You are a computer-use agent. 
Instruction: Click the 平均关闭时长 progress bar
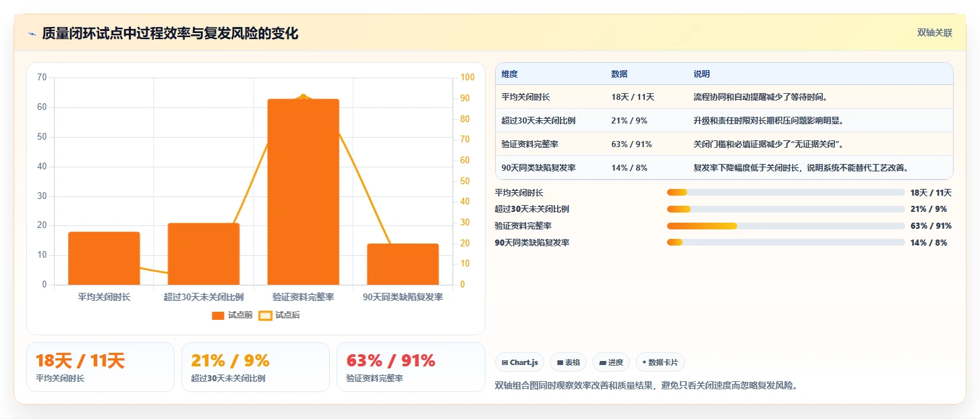click(786, 192)
